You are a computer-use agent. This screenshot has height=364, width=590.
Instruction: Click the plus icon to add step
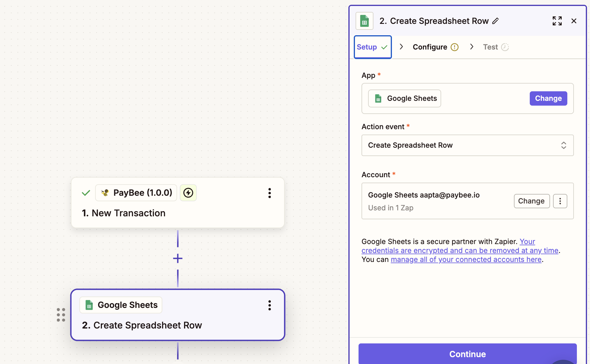[178, 258]
